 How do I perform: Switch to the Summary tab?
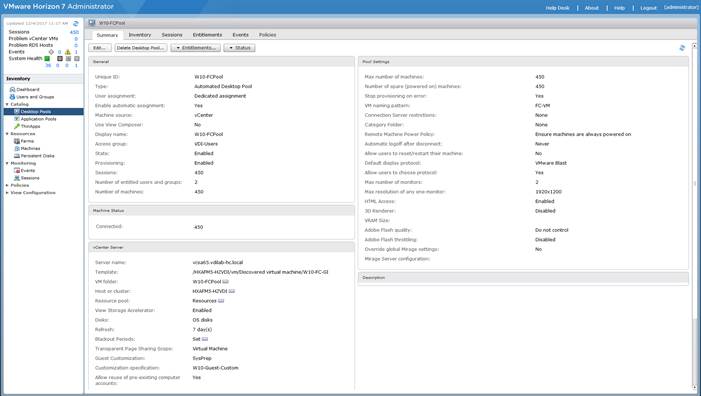107,35
